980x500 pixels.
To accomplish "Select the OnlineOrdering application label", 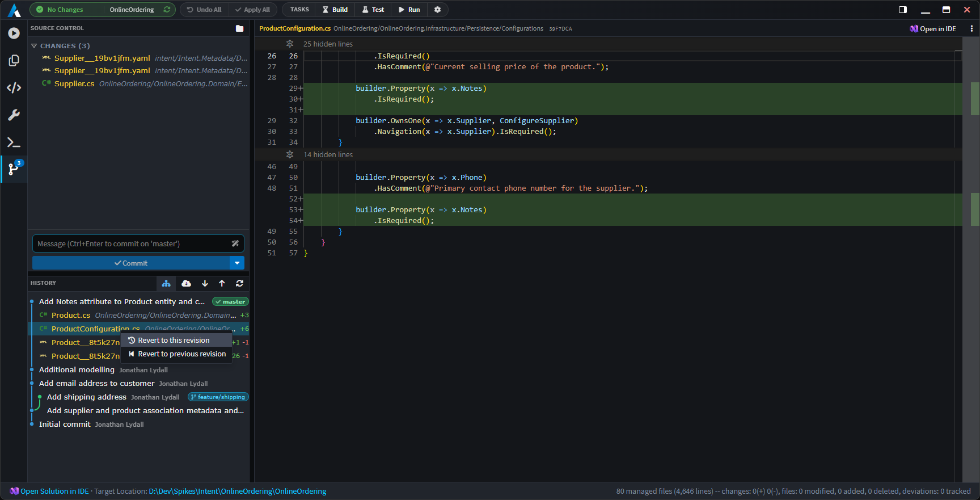I will click(132, 10).
